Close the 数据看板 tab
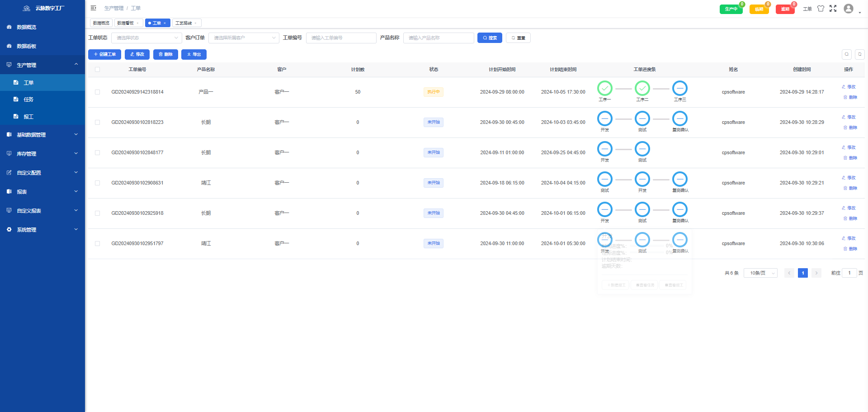The width and height of the screenshot is (868, 412). point(137,23)
